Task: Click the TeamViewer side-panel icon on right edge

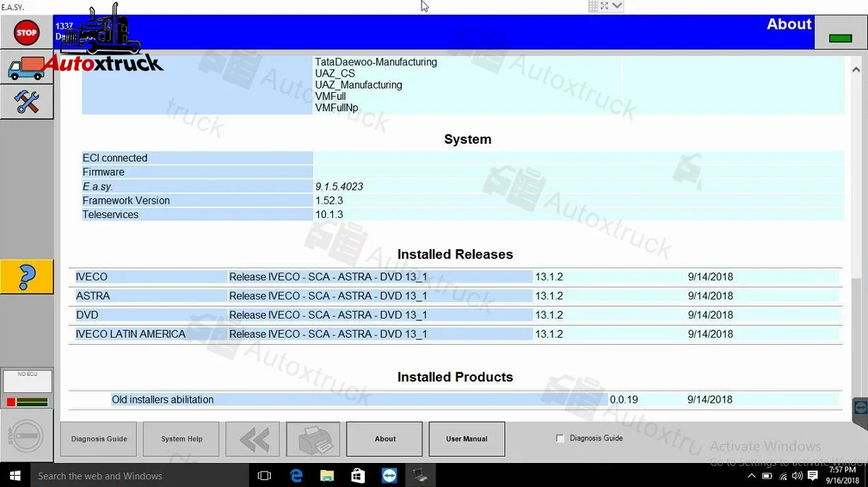Action: (861, 408)
